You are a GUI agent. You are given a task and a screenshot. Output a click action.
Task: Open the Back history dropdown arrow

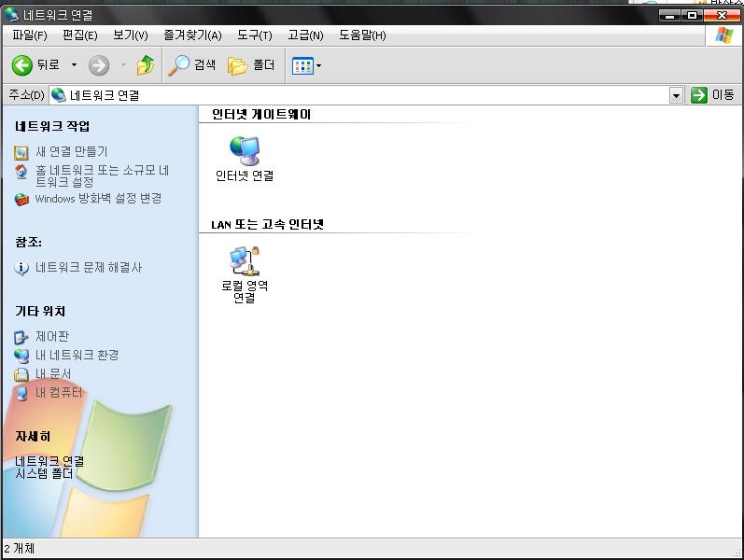(x=74, y=64)
